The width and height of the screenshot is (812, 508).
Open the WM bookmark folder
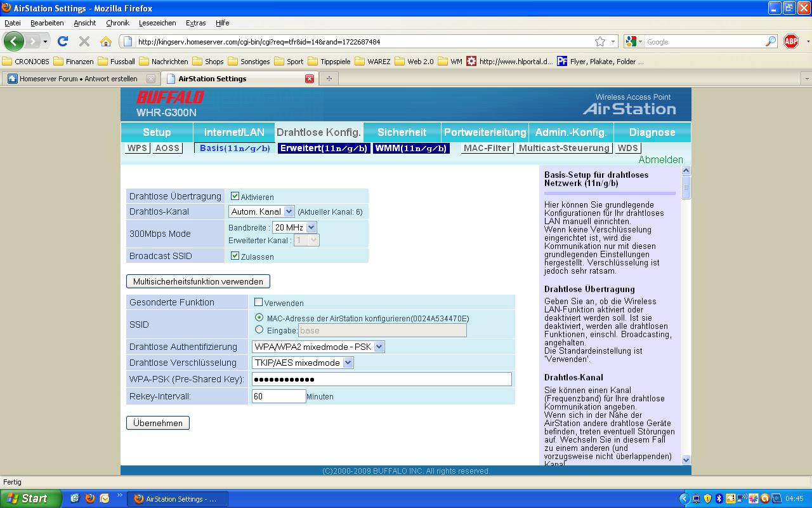click(450, 62)
